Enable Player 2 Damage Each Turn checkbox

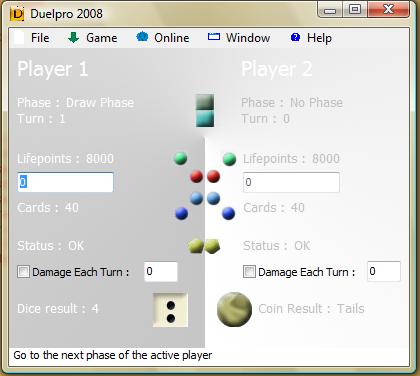(249, 272)
